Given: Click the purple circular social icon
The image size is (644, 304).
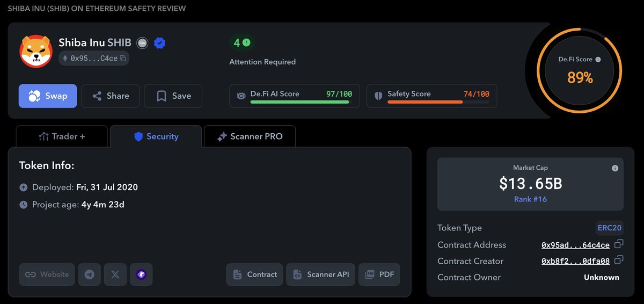Looking at the screenshot, I should pyautogui.click(x=141, y=274).
